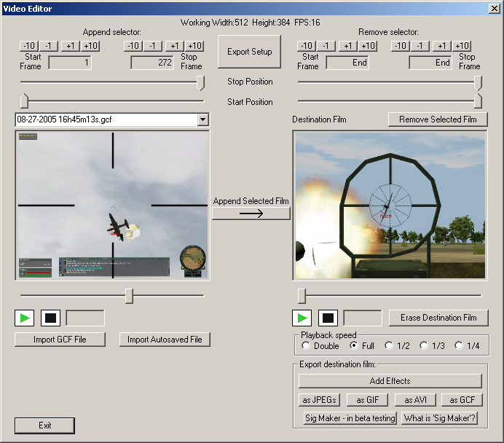Viewport: 504px width, 443px height.
Task: Close the Video Editor window
Action: coord(494,8)
